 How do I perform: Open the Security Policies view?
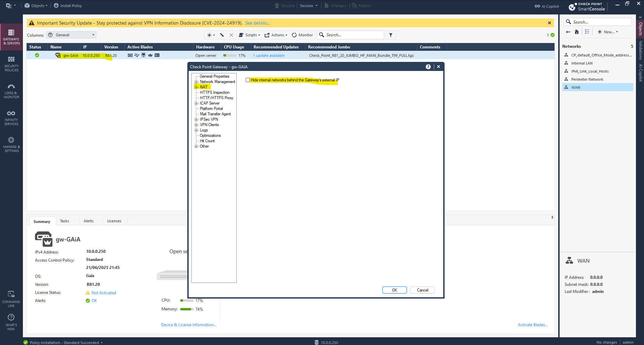(11, 64)
